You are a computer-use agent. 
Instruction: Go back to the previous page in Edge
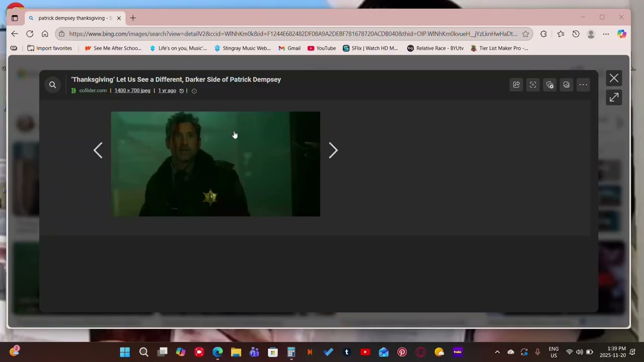tap(15, 34)
